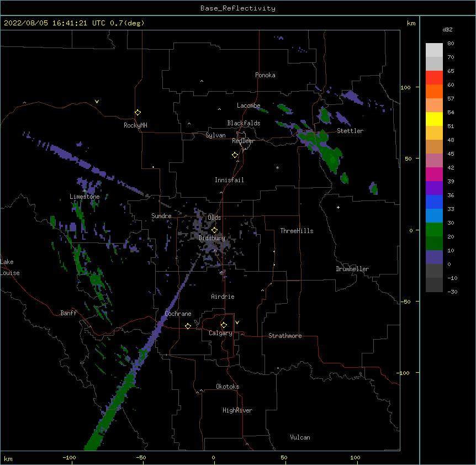Click the yellow v marker northwest of RockyMH

click(97, 102)
